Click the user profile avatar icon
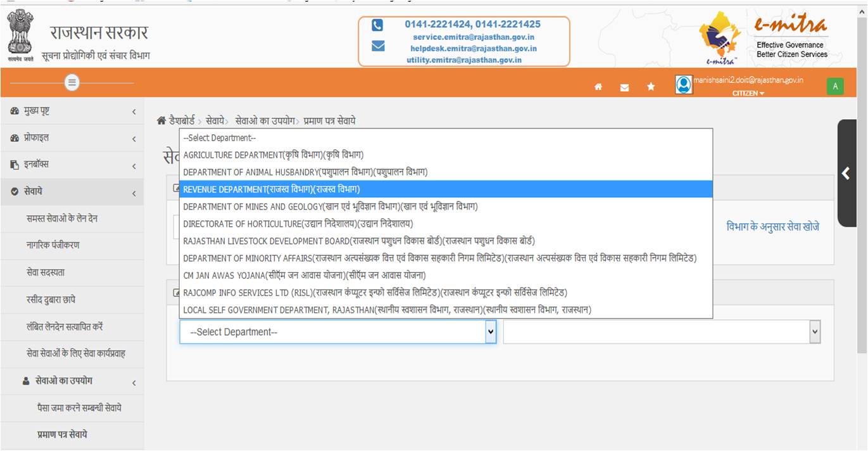The height and width of the screenshot is (451, 868). point(683,83)
